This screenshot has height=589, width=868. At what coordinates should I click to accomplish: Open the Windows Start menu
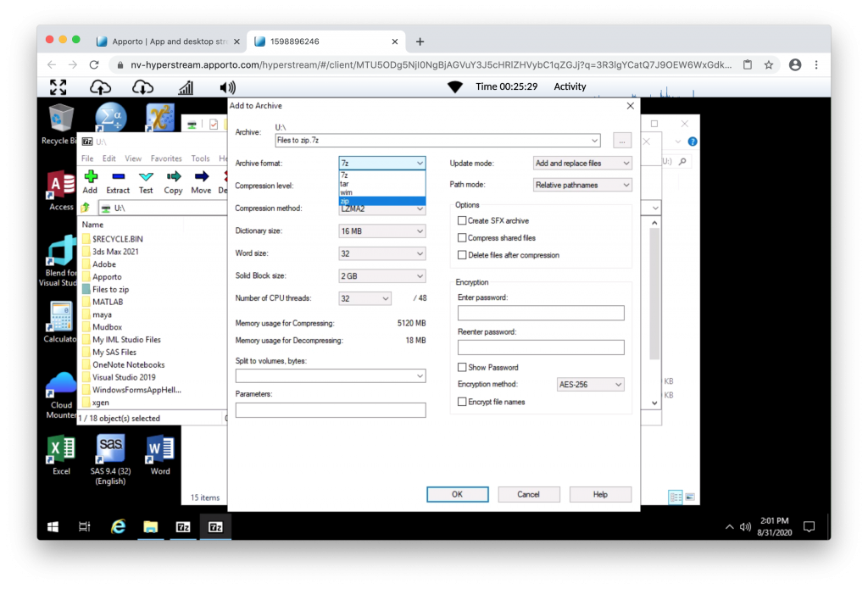coord(53,527)
